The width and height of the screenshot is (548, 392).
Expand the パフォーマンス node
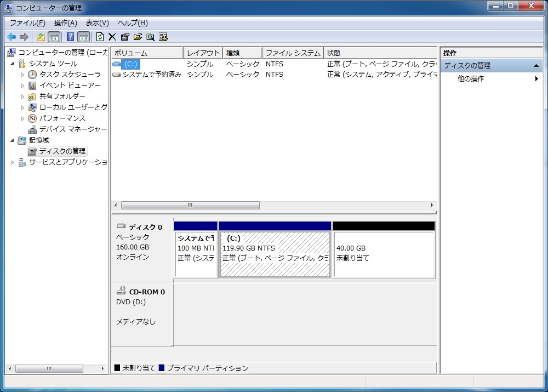[22, 118]
